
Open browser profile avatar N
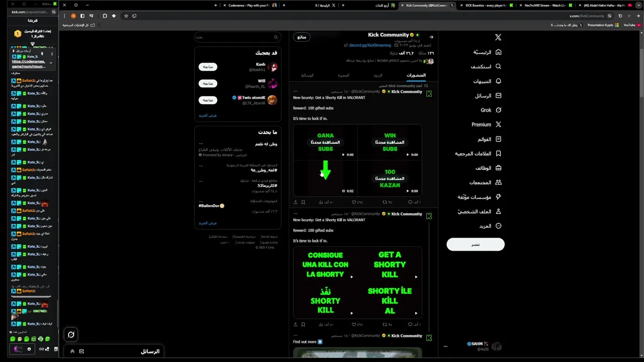(73, 16)
